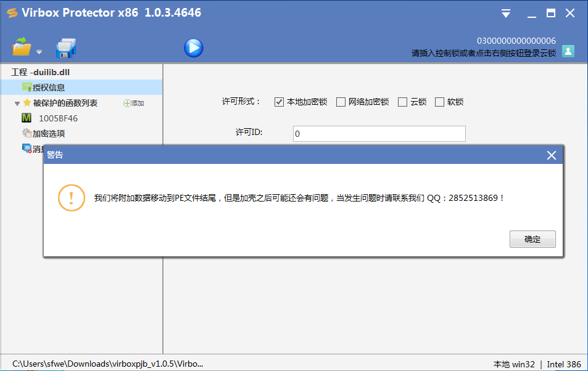
Task: Click the 许可ID input field
Action: click(379, 134)
